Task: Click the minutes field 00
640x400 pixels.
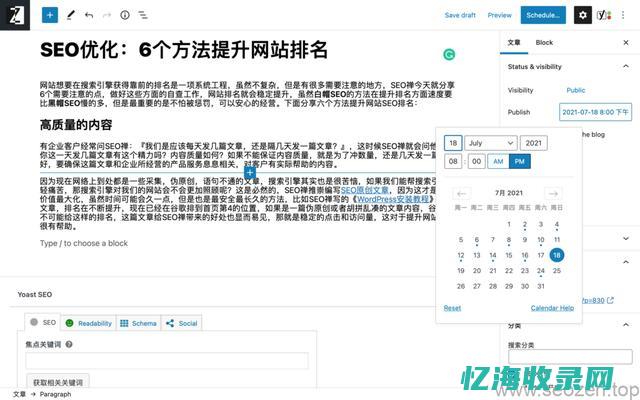Action: [476, 161]
